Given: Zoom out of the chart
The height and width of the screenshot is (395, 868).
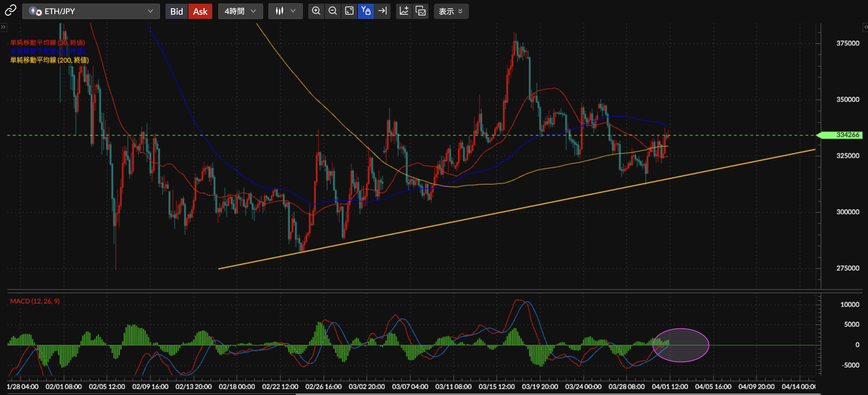Looking at the screenshot, I should 332,11.
